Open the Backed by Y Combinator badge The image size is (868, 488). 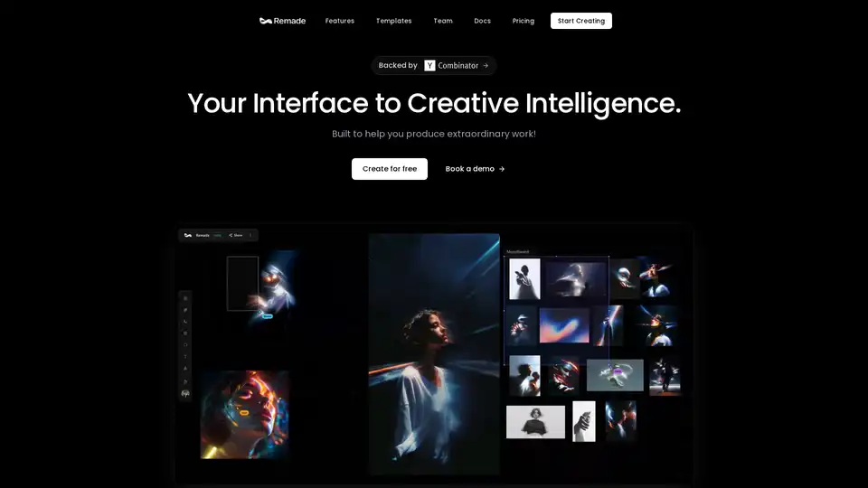point(433,65)
